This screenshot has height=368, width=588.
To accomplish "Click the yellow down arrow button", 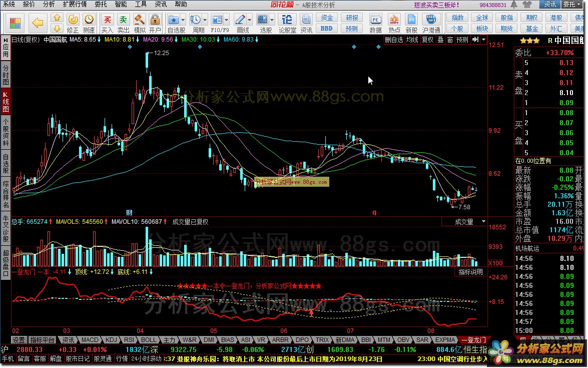I will (57, 29).
